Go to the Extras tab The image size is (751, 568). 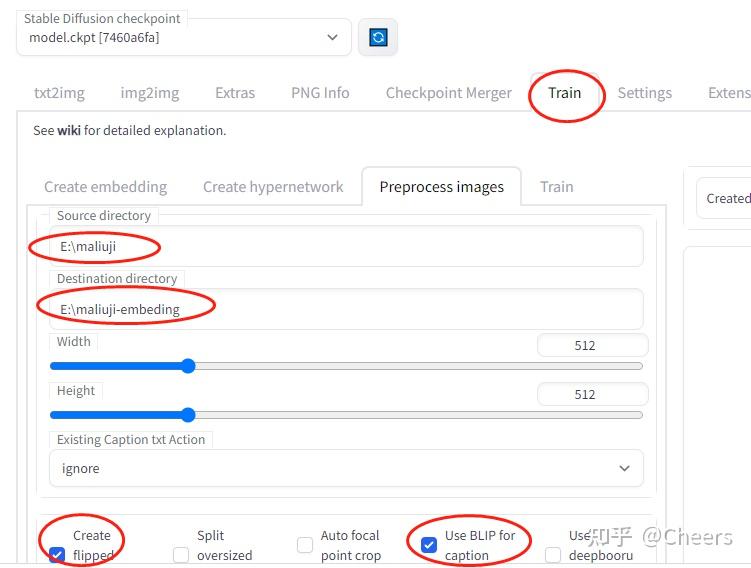coord(235,93)
